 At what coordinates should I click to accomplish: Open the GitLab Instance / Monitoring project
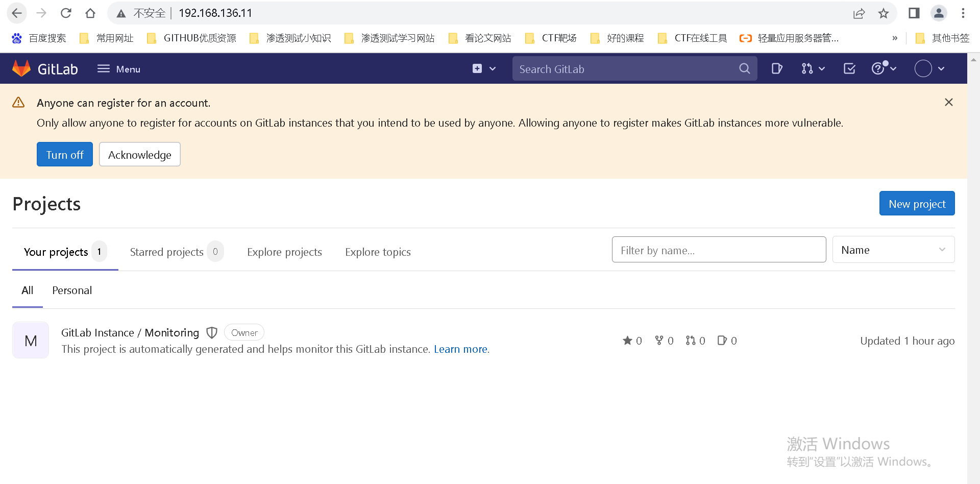[x=130, y=332]
